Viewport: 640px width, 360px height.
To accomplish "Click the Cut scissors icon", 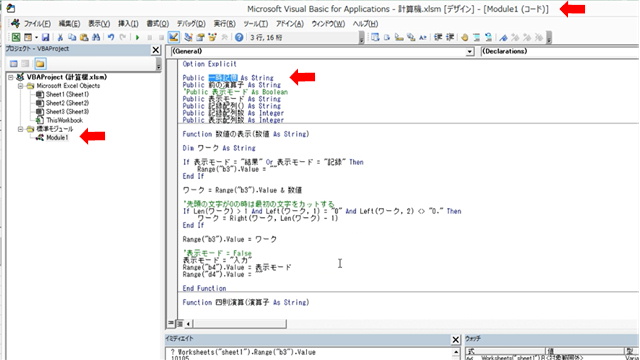I will point(60,38).
